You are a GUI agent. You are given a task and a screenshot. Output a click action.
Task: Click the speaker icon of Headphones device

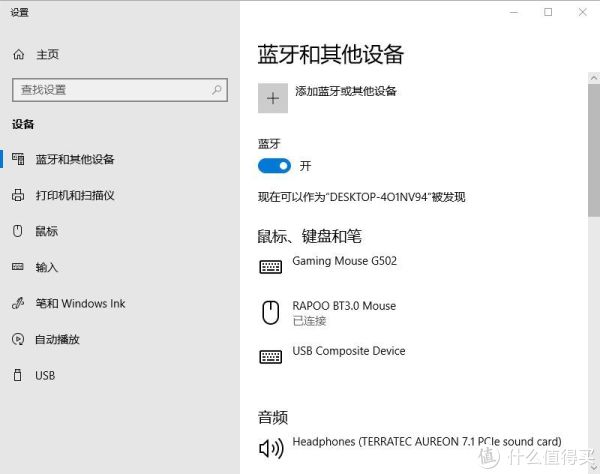[271, 448]
